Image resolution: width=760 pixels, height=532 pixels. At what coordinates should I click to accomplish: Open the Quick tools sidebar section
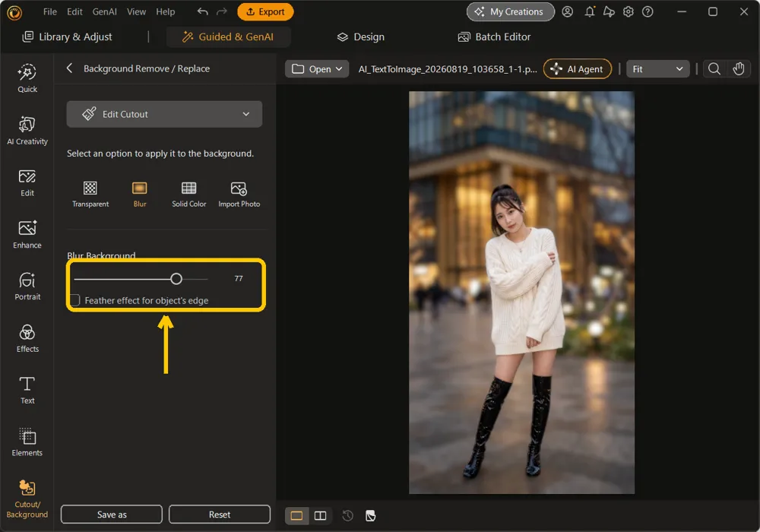[x=27, y=78]
